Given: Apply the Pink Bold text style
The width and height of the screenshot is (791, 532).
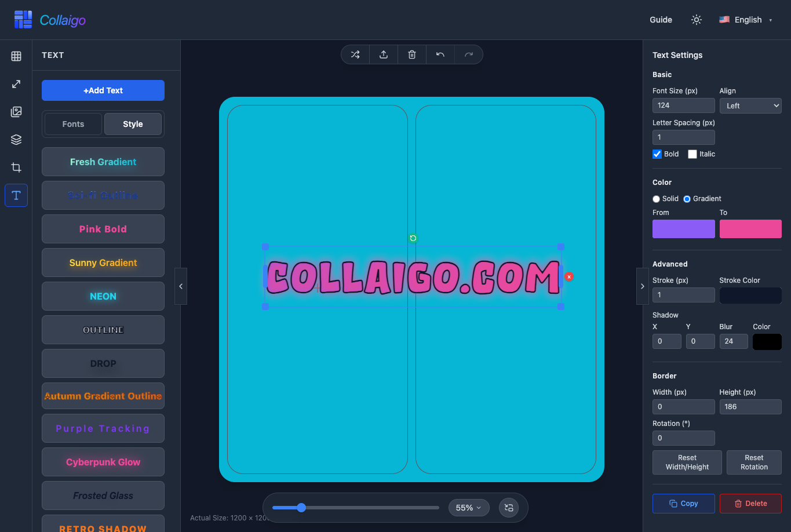Looking at the screenshot, I should [103, 229].
